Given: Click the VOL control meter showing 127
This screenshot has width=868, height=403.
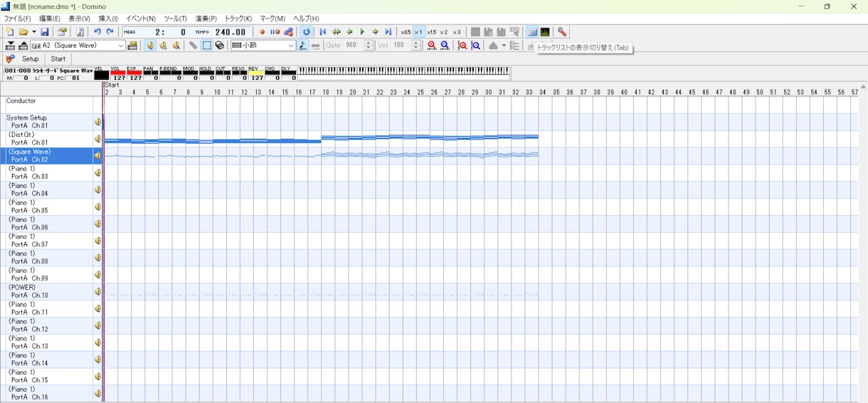Looking at the screenshot, I should coord(117,73).
